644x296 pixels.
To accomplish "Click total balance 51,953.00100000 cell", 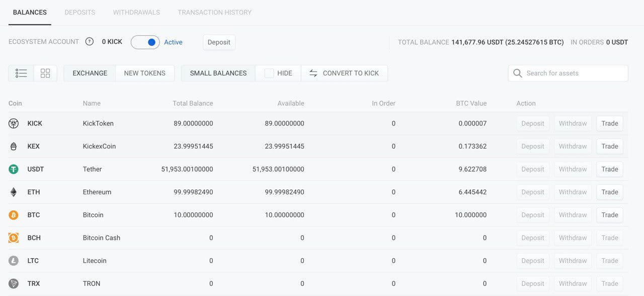I will click(187, 169).
